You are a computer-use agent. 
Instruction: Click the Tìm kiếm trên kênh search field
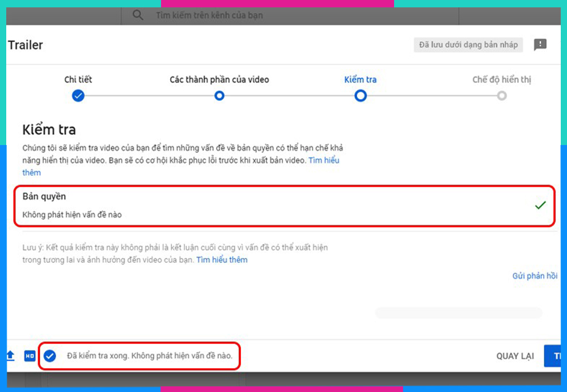(x=227, y=15)
